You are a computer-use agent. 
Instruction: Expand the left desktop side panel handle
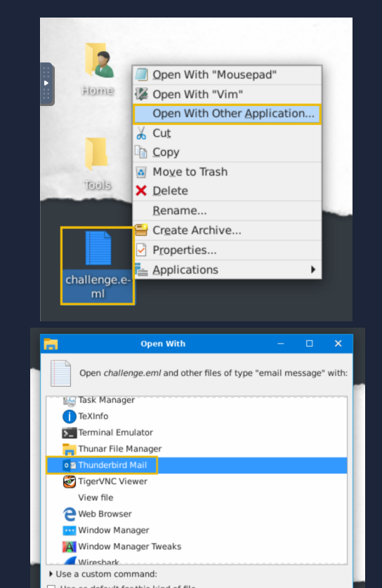pyautogui.click(x=46, y=83)
